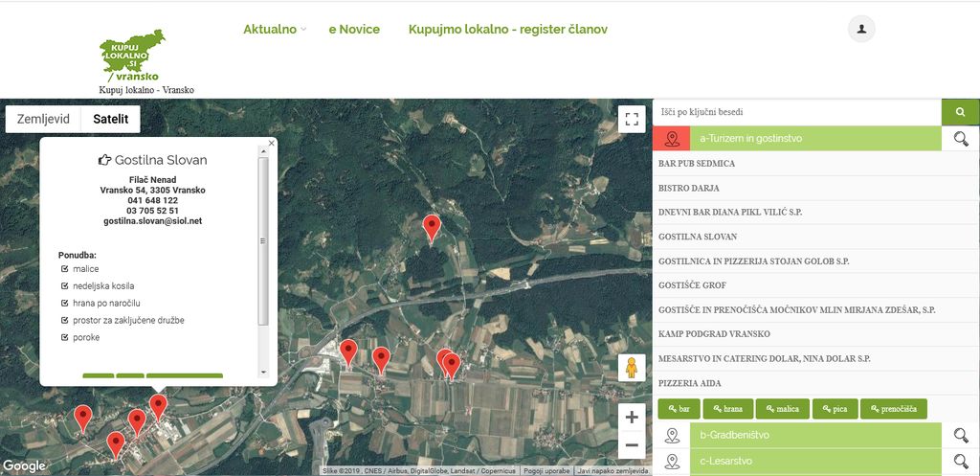Toggle the poroke checkbox
980x476 pixels.
64,337
